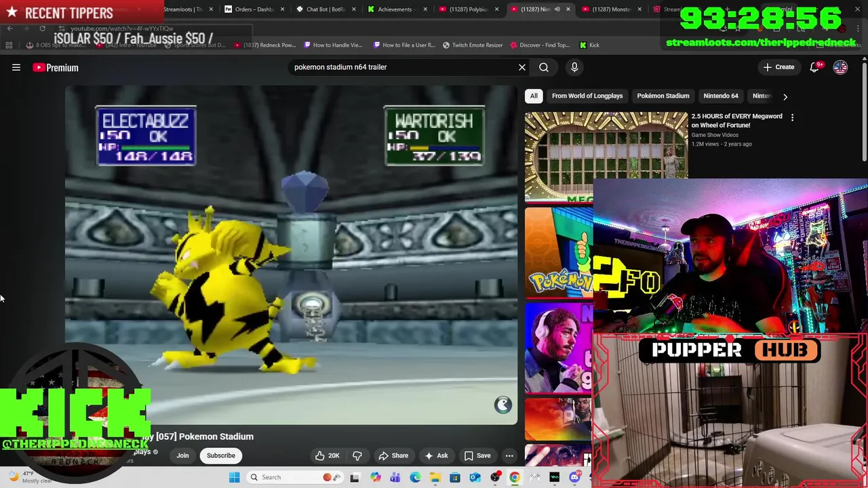868x488 pixels.
Task: Open Microsoft Store from taskbar
Action: (x=455, y=477)
